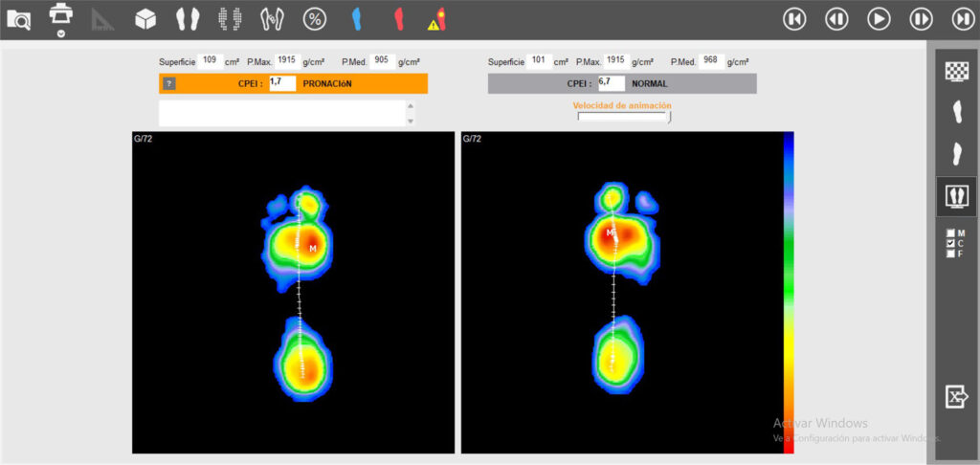Step forward one animation frame
The height and width of the screenshot is (465, 980).
tap(921, 18)
